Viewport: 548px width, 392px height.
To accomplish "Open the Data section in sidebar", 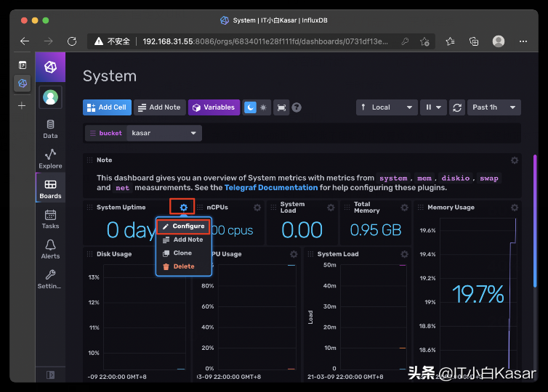I will pyautogui.click(x=50, y=129).
